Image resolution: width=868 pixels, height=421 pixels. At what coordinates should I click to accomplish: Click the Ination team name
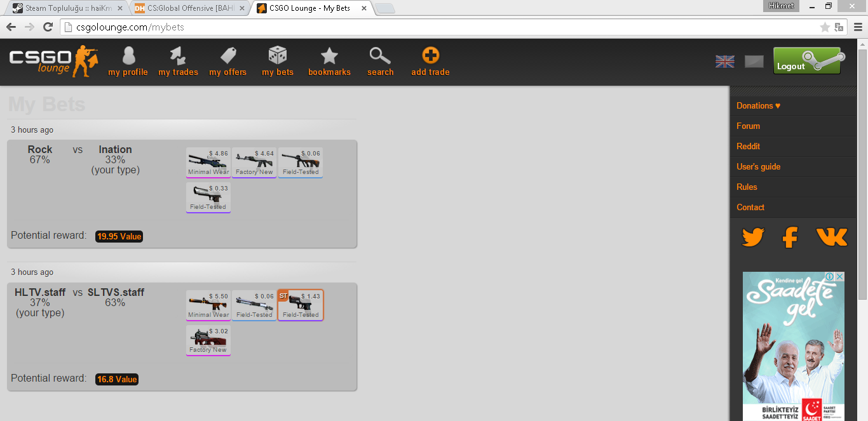click(x=115, y=150)
